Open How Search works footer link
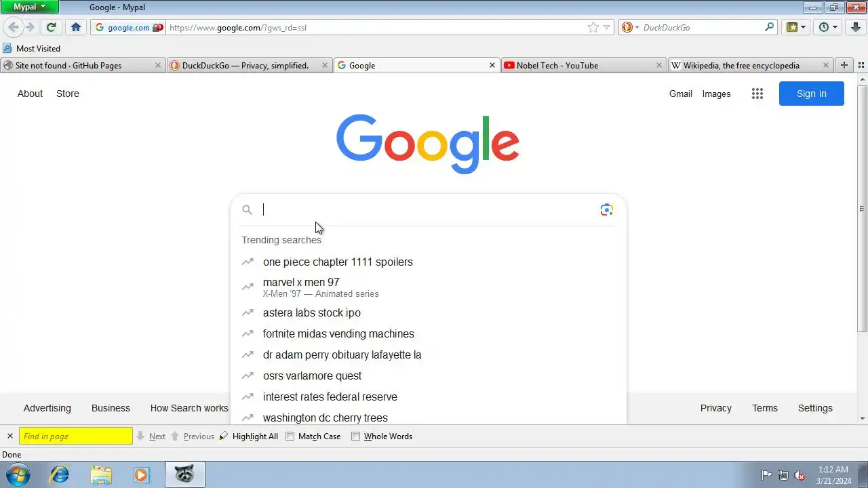Viewport: 868px width, 488px height. [x=189, y=408]
